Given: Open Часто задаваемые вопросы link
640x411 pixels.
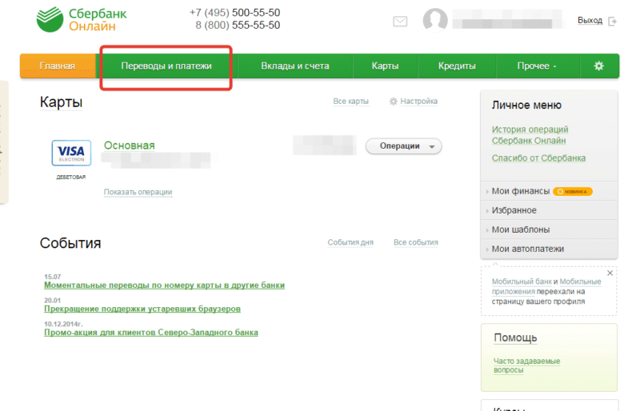Looking at the screenshot, I should pos(527,365).
